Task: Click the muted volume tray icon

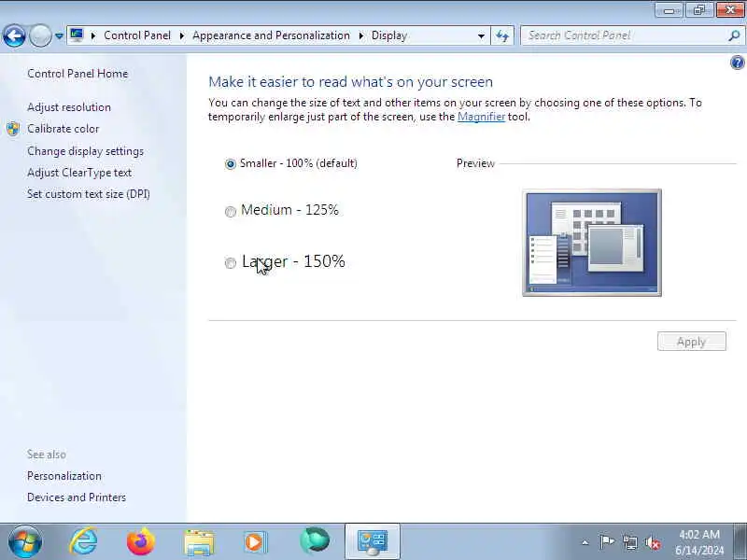Action: (x=653, y=542)
